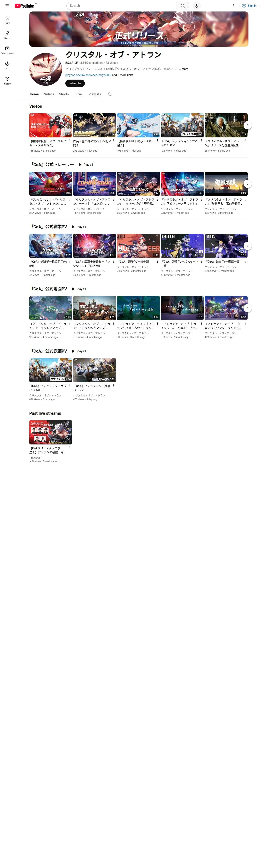263x868 pixels.
Task: Open options for 無敵不敗 事前登録 trailer
Action: coord(245,199)
